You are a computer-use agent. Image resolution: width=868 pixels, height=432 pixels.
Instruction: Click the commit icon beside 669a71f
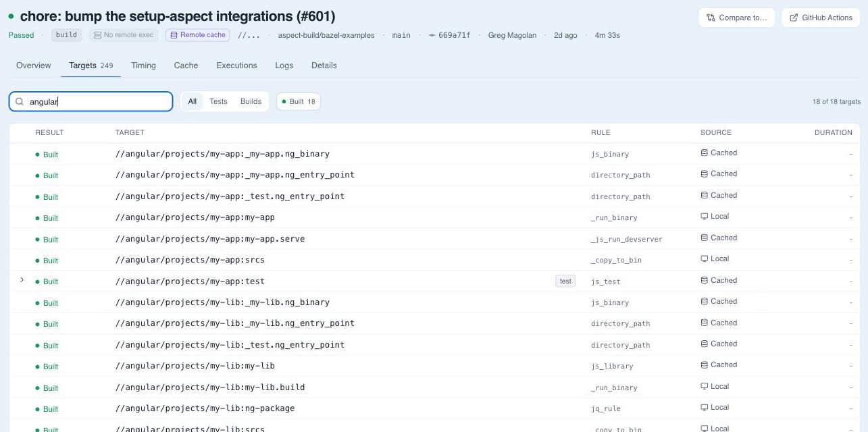click(432, 35)
